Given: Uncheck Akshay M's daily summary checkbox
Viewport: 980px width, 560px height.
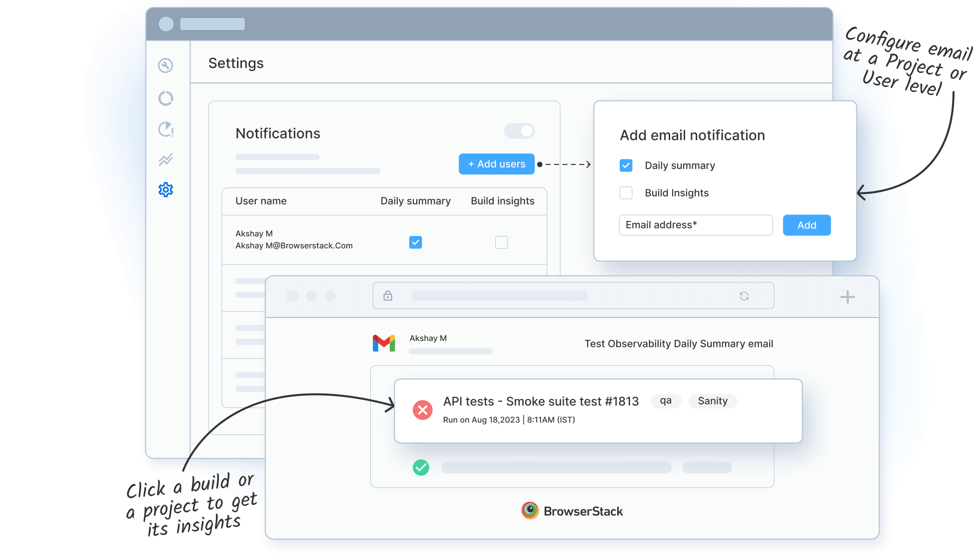Looking at the screenshot, I should pos(415,242).
